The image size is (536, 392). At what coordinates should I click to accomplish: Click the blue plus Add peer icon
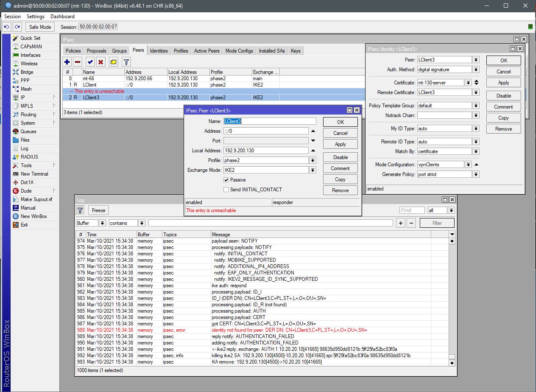67,62
